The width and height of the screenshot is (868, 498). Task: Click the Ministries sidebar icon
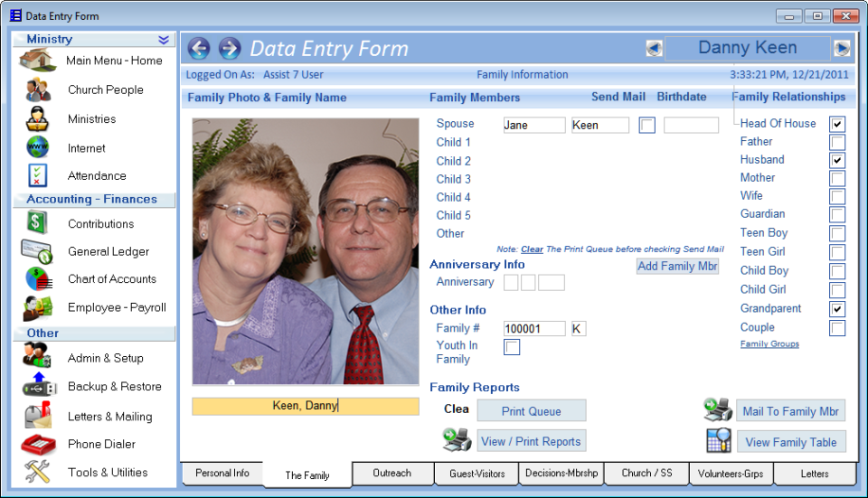click(x=38, y=119)
